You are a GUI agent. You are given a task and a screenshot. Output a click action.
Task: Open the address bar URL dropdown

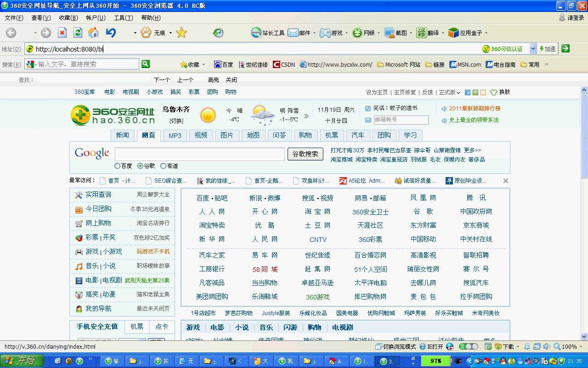(x=533, y=48)
